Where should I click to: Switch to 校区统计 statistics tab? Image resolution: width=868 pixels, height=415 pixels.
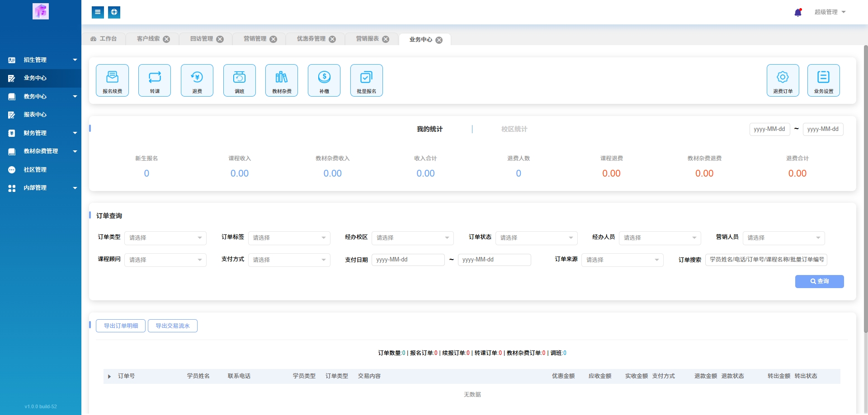[x=514, y=129]
